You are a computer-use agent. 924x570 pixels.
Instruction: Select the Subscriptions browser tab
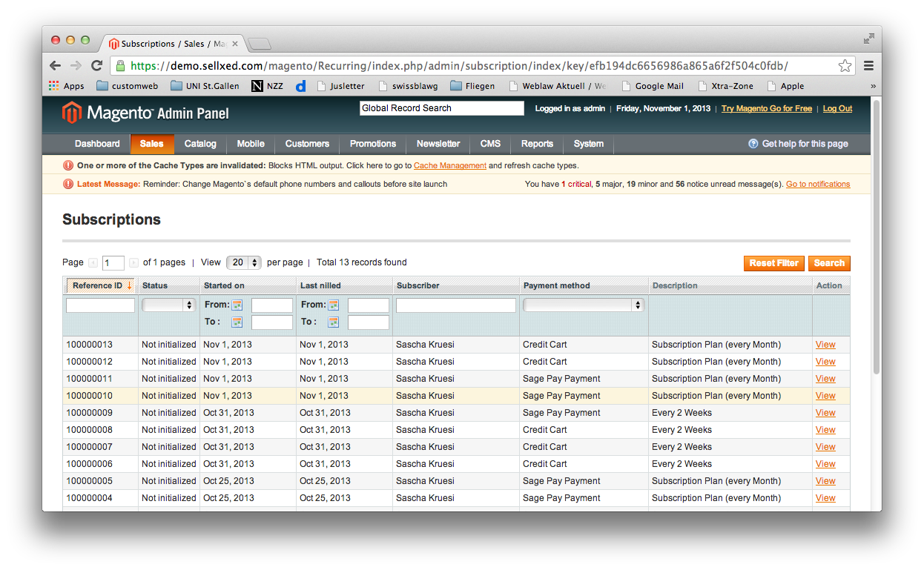click(175, 44)
